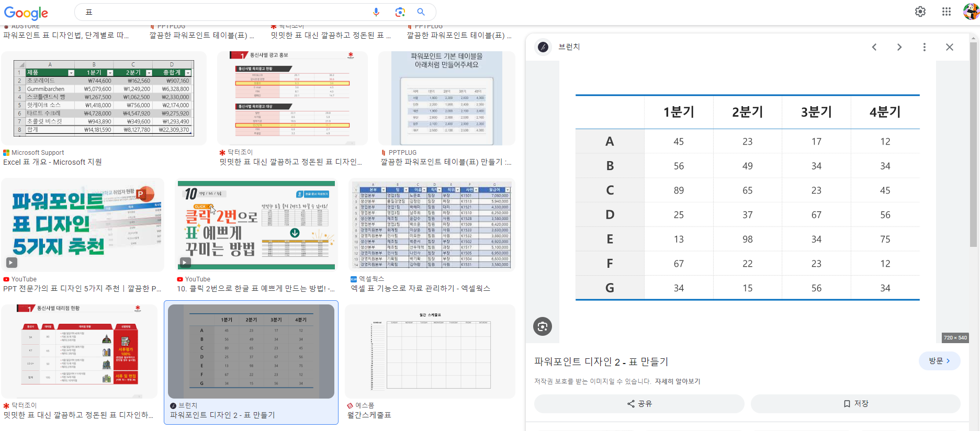This screenshot has width=980, height=431.
Task: Click the Brunch site icon in preview header
Action: point(543,47)
